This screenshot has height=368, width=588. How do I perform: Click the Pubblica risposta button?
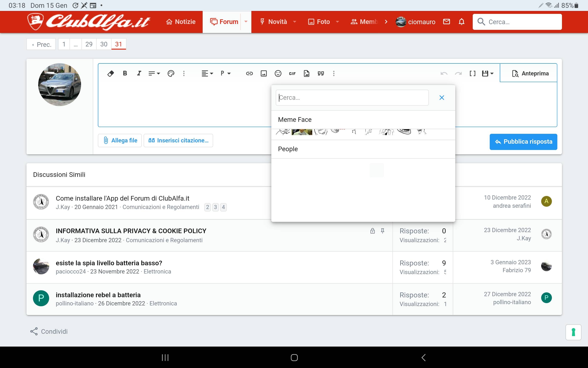pyautogui.click(x=523, y=142)
